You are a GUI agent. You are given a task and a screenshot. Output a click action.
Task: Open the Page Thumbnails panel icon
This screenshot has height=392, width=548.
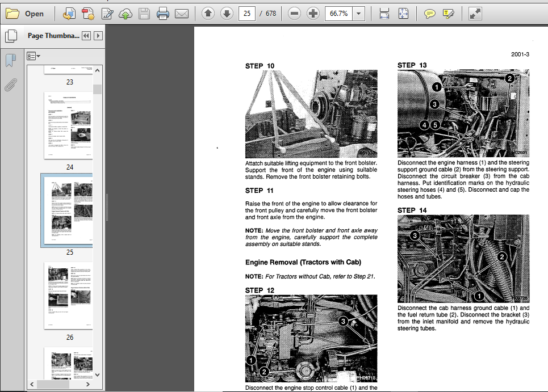tap(11, 36)
